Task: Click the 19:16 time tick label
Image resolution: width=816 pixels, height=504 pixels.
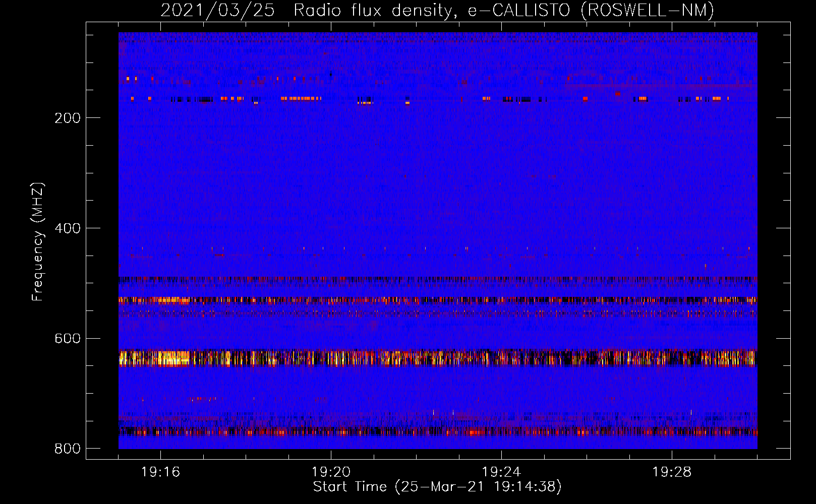Action: pos(161,472)
